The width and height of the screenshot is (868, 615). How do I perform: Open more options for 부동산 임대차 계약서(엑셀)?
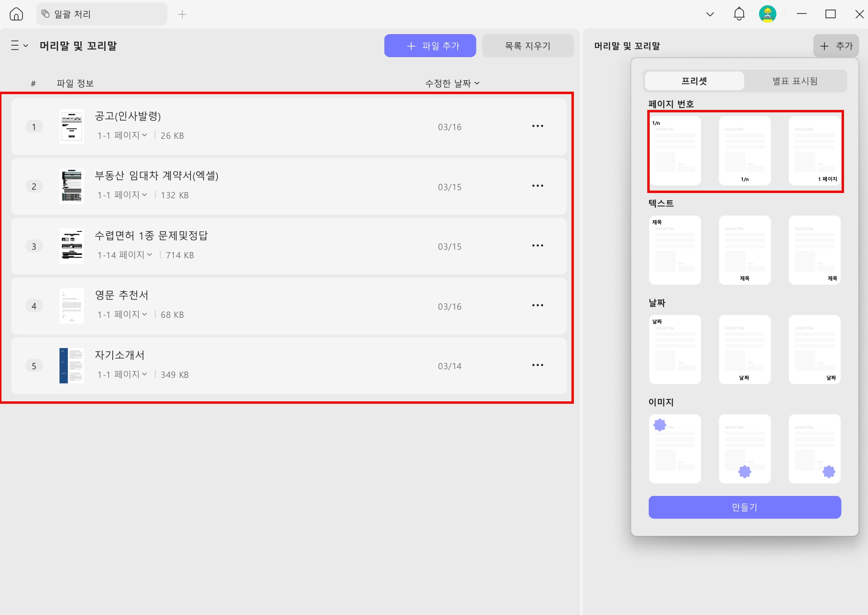[x=537, y=186]
